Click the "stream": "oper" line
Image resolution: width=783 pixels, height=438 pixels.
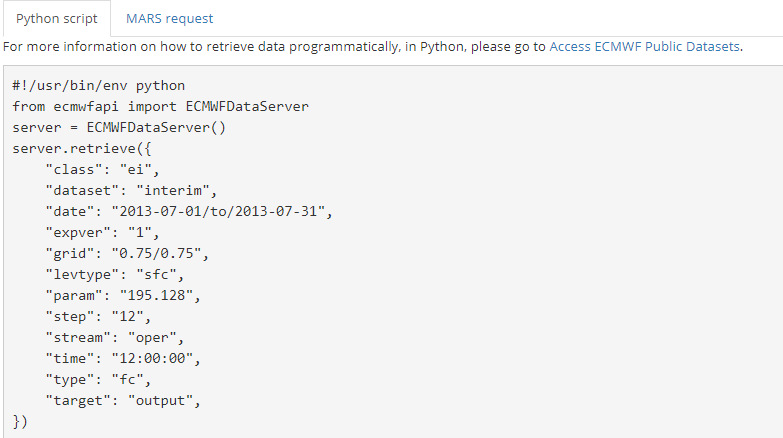pos(115,337)
